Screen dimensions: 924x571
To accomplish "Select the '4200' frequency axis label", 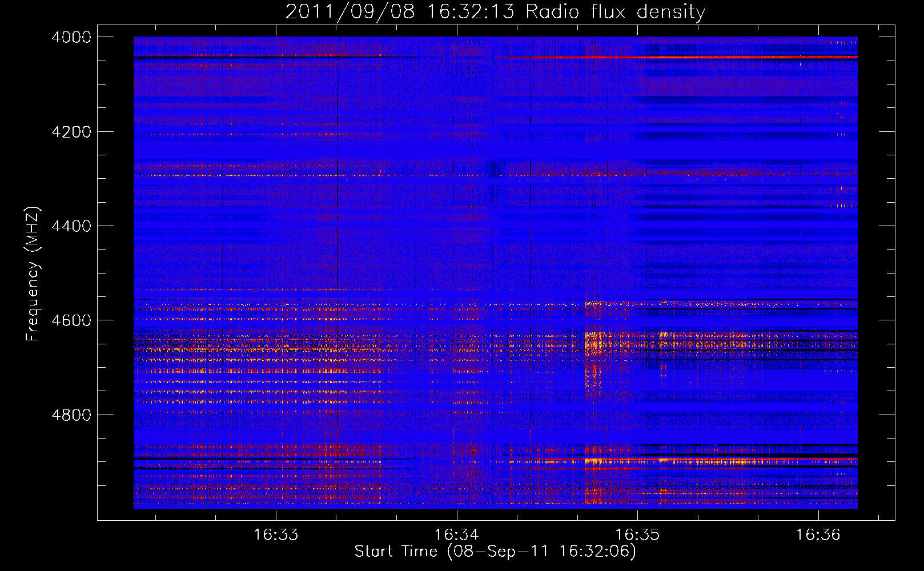I will [x=71, y=132].
